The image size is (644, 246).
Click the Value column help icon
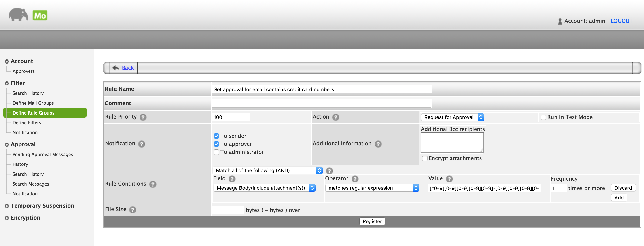coord(449,179)
